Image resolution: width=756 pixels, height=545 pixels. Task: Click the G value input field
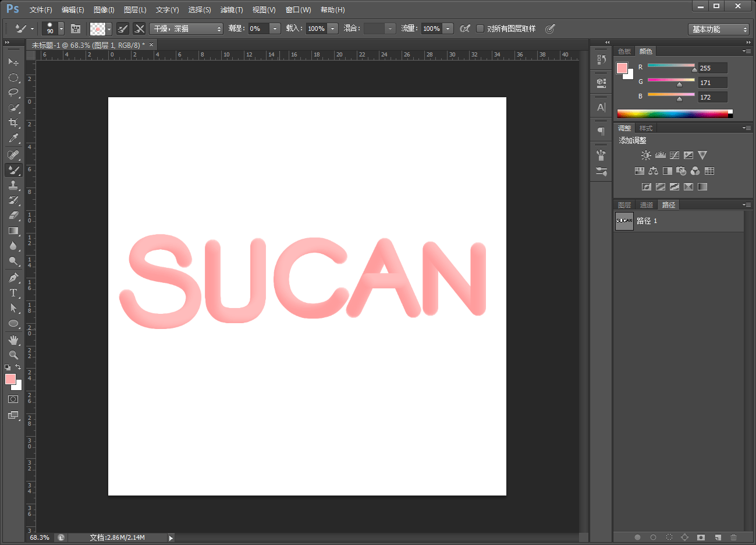pos(712,83)
